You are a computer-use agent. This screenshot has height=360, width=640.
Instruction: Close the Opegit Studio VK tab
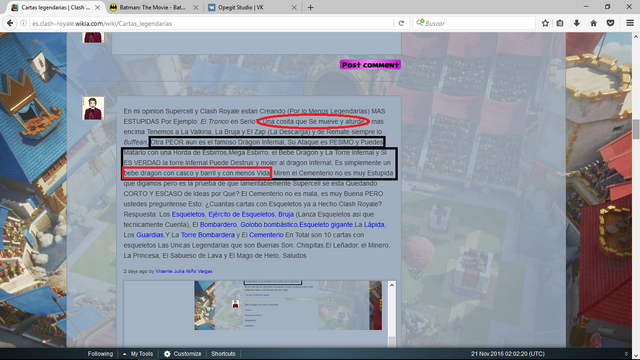(294, 7)
